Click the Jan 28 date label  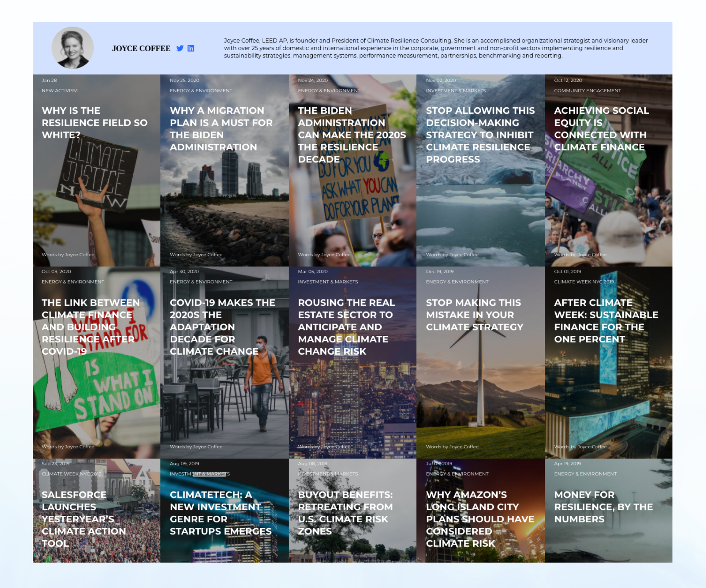[x=49, y=80]
